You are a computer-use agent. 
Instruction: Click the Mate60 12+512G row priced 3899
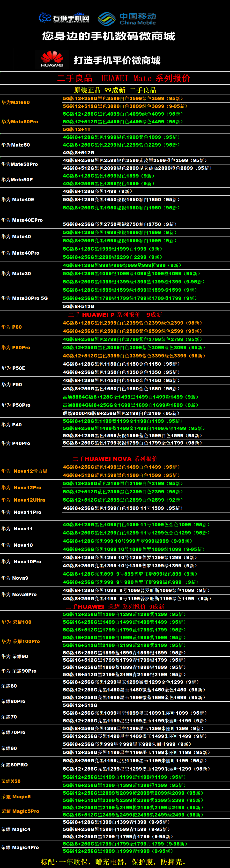(x=146, y=106)
